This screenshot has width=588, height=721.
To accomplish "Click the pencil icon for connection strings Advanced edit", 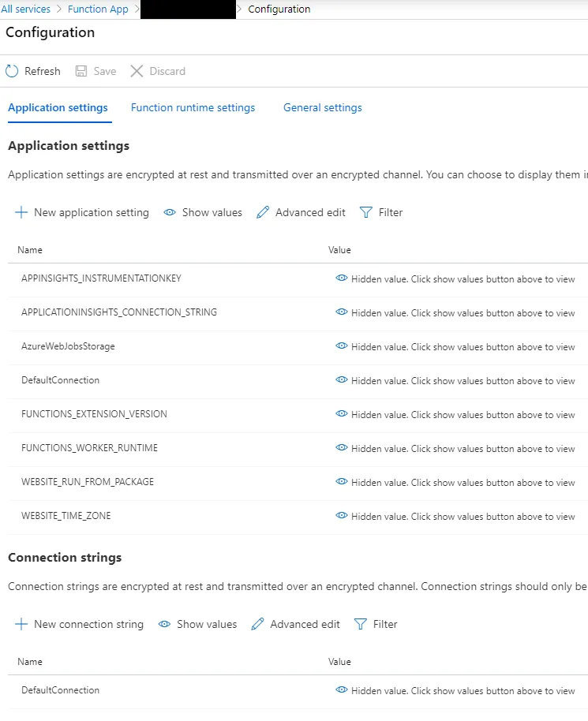I will pyautogui.click(x=257, y=624).
